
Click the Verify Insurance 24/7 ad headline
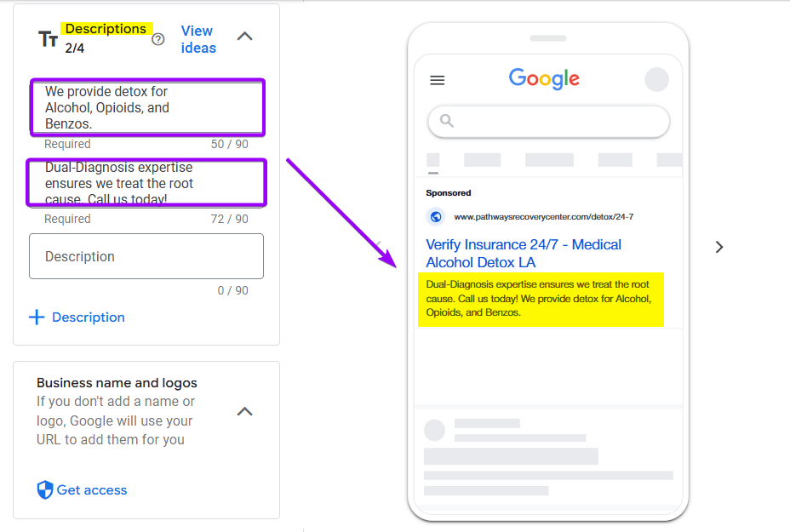[x=523, y=252]
